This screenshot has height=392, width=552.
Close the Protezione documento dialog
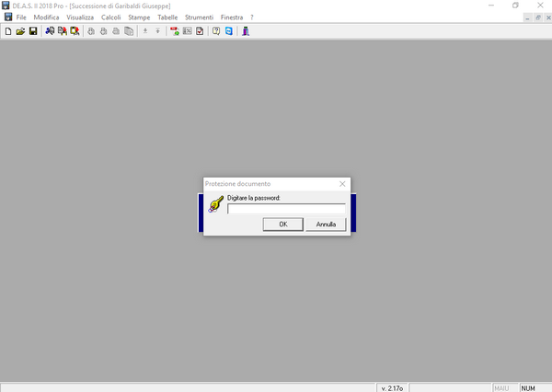coord(342,184)
